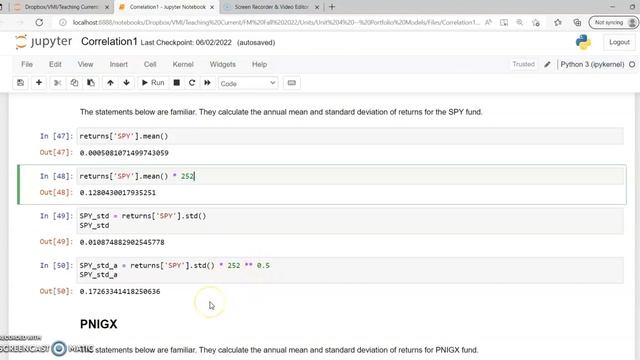Image resolution: width=640 pixels, height=360 pixels.
Task: Open the Help menu
Action: pos(259,64)
